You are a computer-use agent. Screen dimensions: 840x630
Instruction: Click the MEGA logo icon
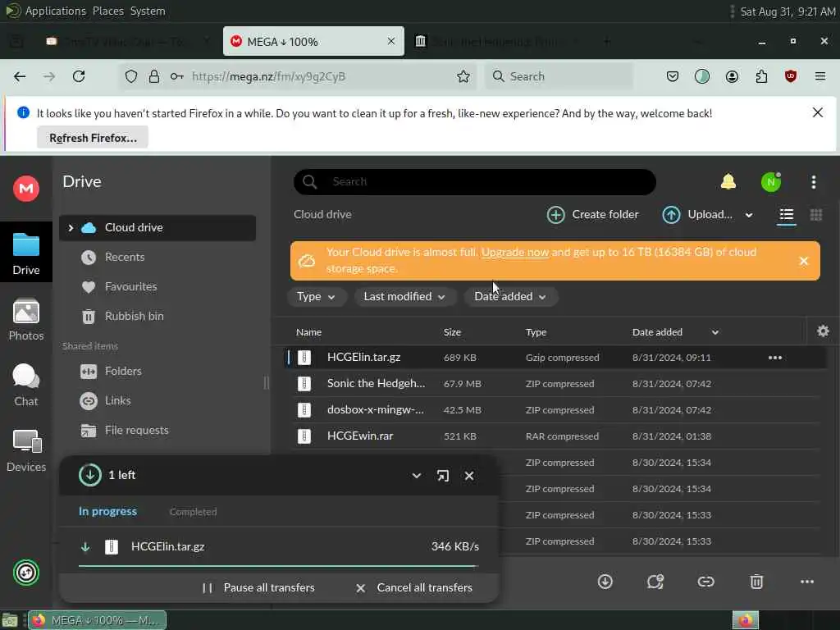tap(25, 189)
